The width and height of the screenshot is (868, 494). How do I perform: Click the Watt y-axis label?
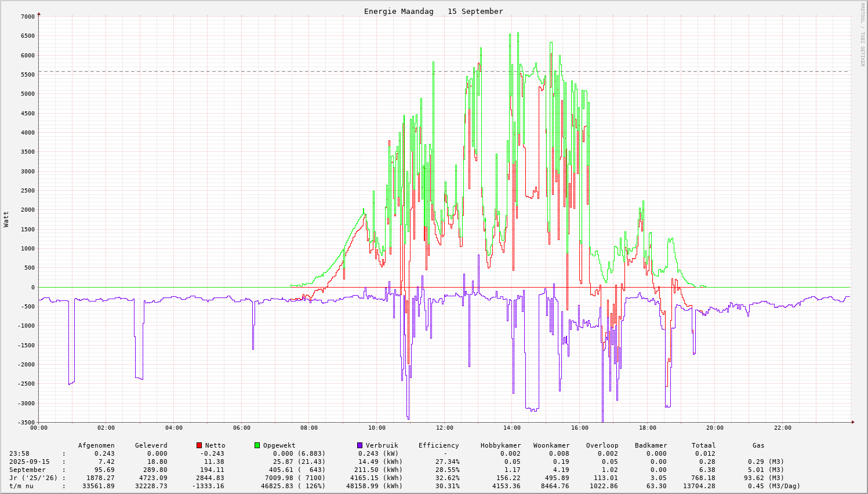click(6, 219)
